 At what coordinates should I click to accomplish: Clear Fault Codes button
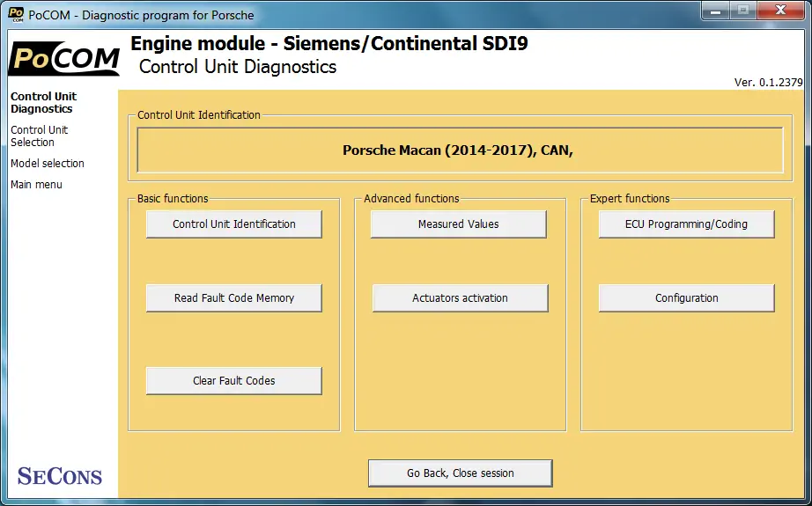click(x=234, y=381)
